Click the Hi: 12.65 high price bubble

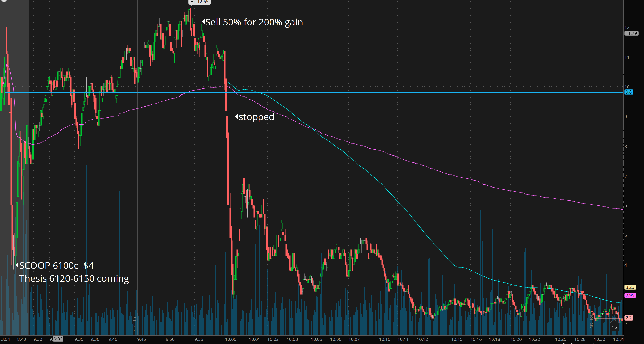point(199,2)
